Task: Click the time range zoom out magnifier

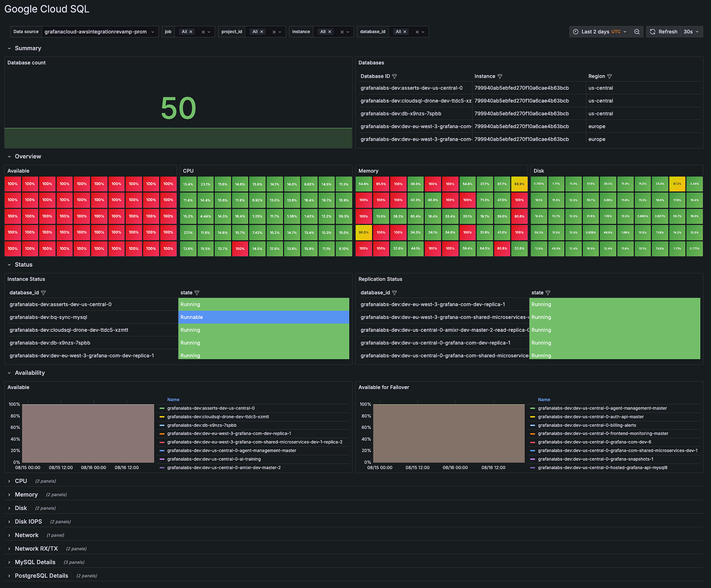Action: pyautogui.click(x=637, y=31)
